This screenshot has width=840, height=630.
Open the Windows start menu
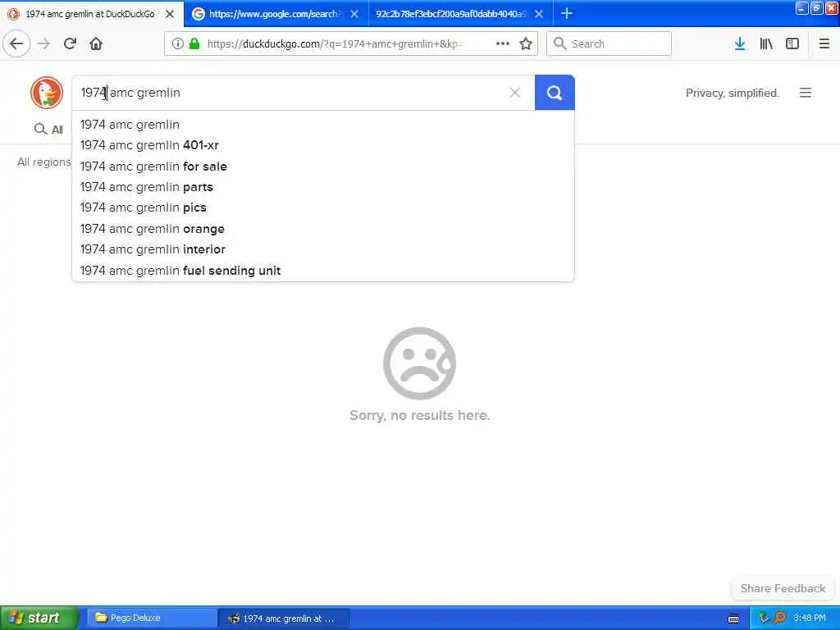pos(39,618)
